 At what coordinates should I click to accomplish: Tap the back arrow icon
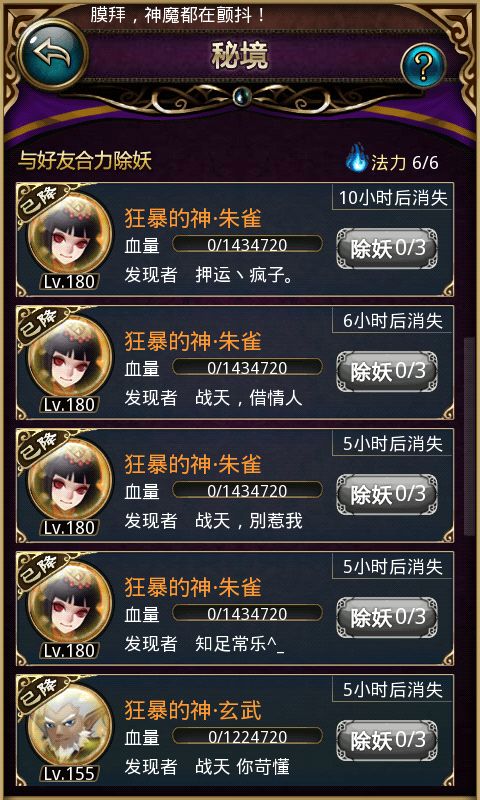[53, 54]
